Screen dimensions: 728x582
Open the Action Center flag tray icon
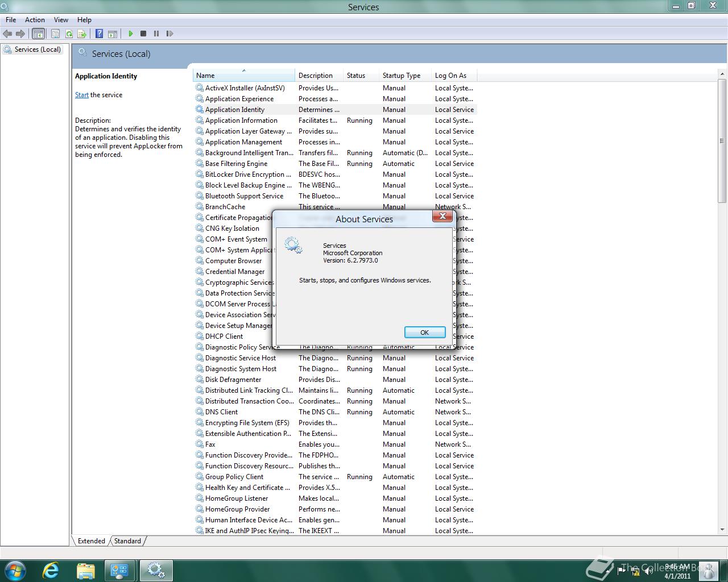(621, 571)
